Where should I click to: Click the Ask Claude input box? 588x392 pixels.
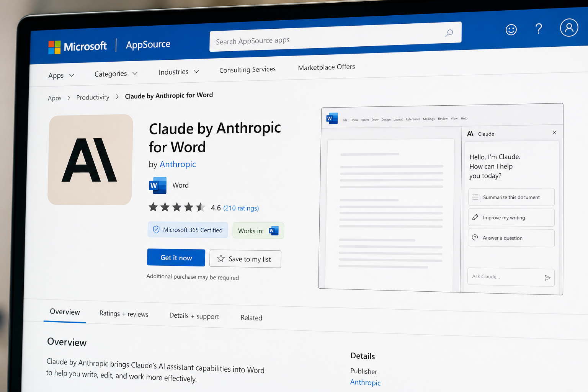pos(511,277)
